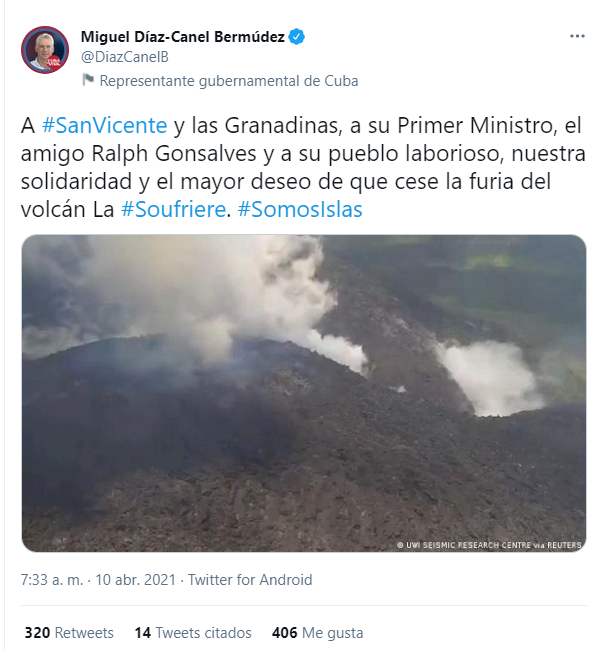This screenshot has height=651, width=598.
Task: Click the 10 abr. 2021 date
Action: (x=136, y=580)
